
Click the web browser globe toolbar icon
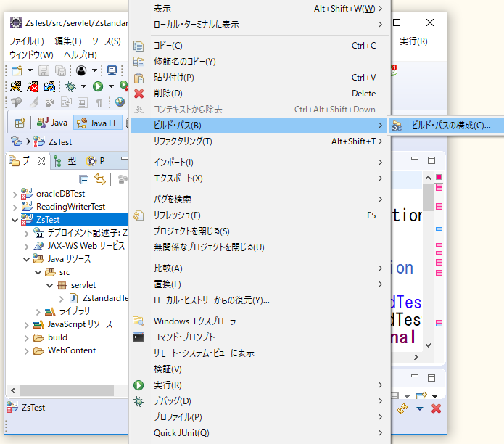pyautogui.click(x=120, y=102)
